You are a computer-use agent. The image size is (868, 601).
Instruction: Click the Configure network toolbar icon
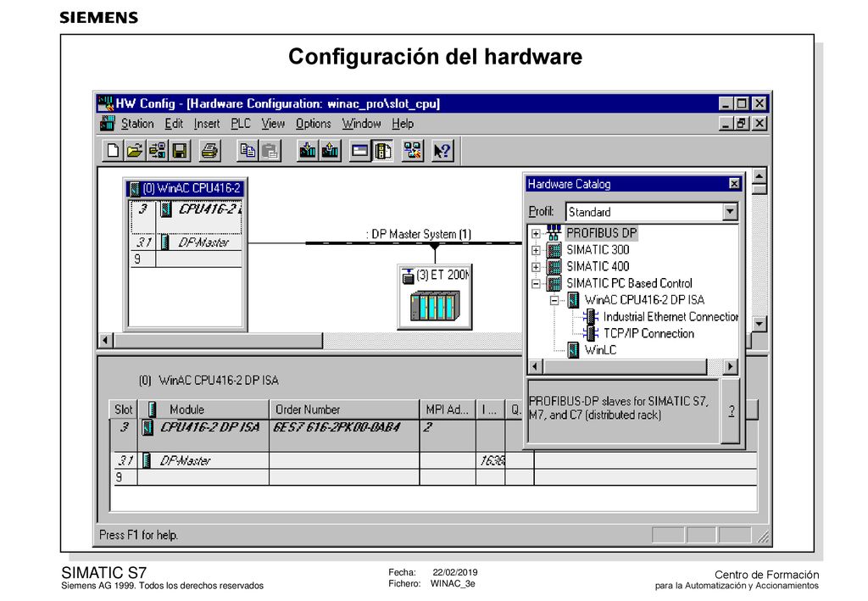(413, 151)
